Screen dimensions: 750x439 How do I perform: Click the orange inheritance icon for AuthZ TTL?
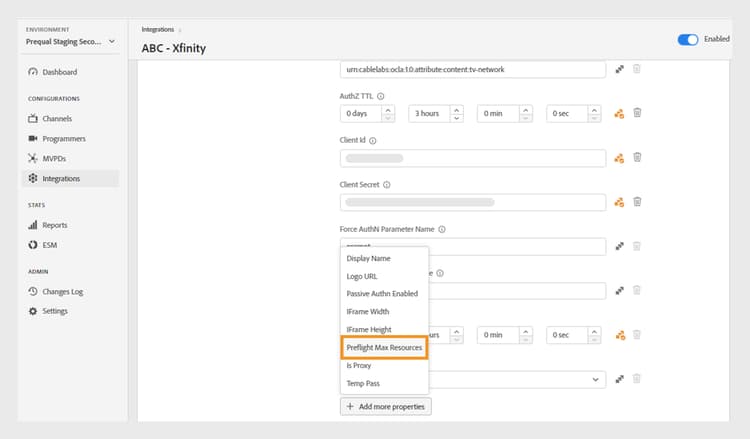pos(619,114)
